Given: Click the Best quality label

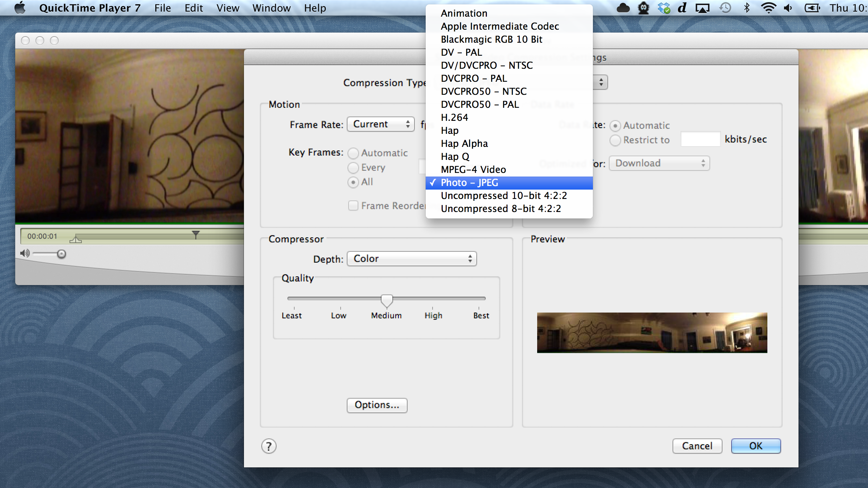Looking at the screenshot, I should click(x=481, y=315).
